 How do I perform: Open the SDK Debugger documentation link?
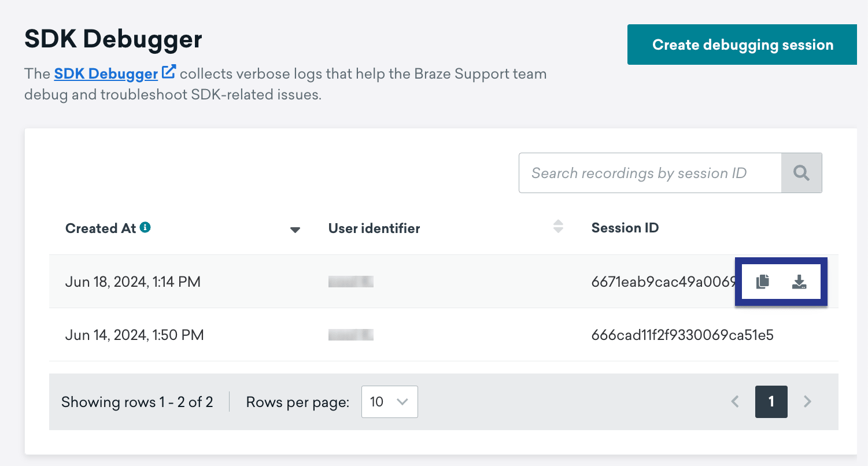click(x=106, y=73)
